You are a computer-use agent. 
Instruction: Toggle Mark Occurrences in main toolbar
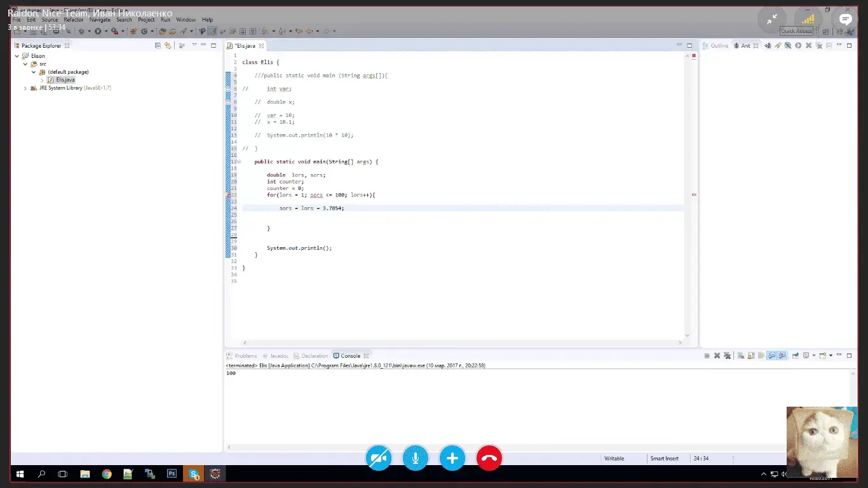click(212, 31)
